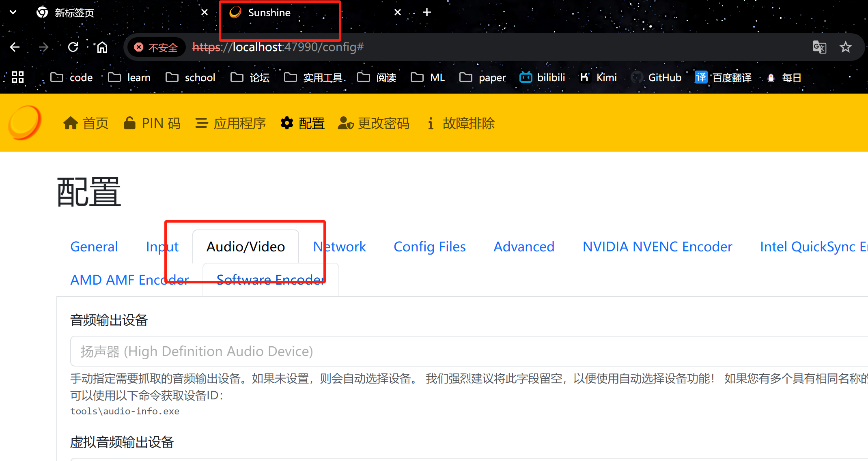Open the Intel QuickSync Encoder tab
Viewport: 868px width, 461px height.
coord(814,247)
